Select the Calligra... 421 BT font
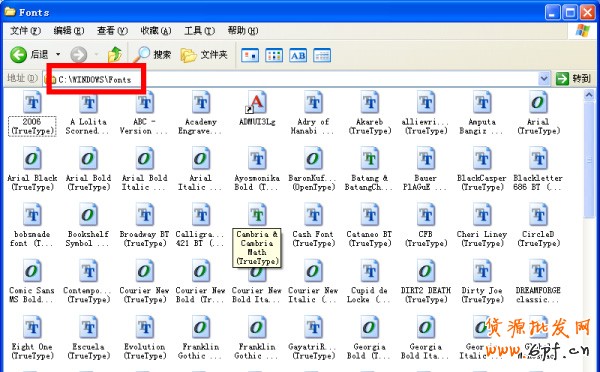This screenshot has width=600, height=372. (x=200, y=226)
